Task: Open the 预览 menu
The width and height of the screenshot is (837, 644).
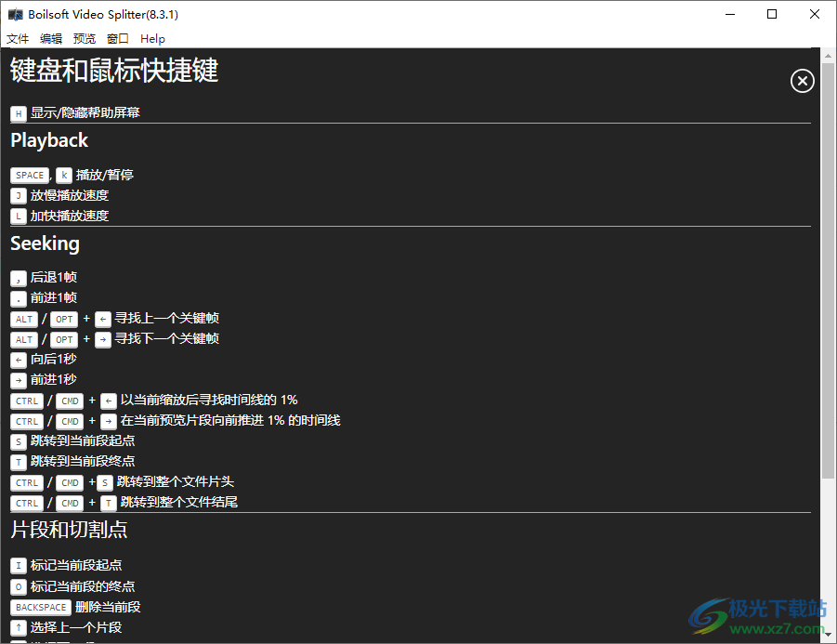Action: tap(85, 39)
